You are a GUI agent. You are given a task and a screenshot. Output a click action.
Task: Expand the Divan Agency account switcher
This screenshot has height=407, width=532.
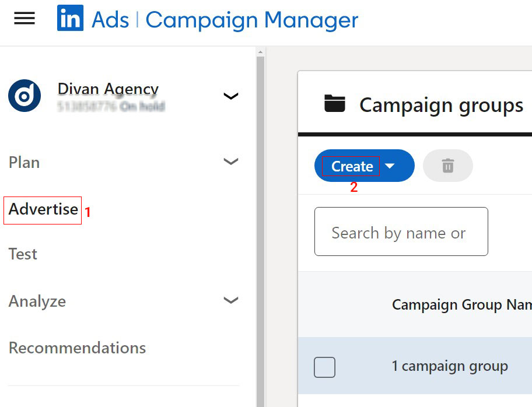[x=231, y=96]
